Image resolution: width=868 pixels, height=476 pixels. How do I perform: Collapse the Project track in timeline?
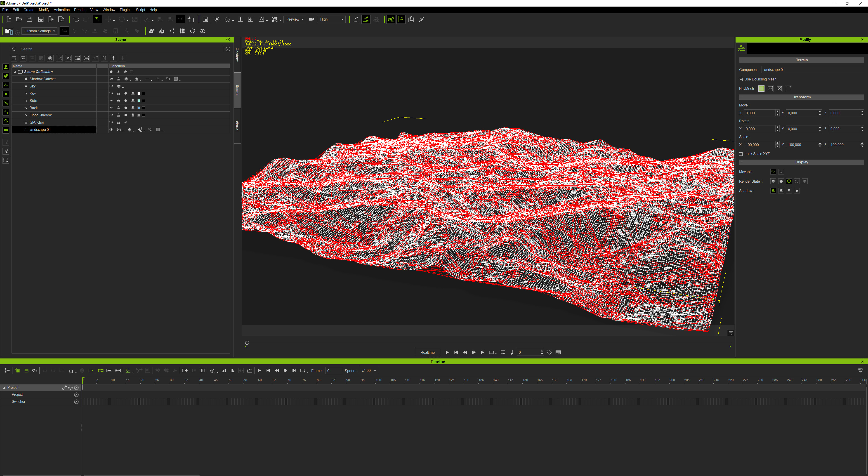click(x=4, y=388)
